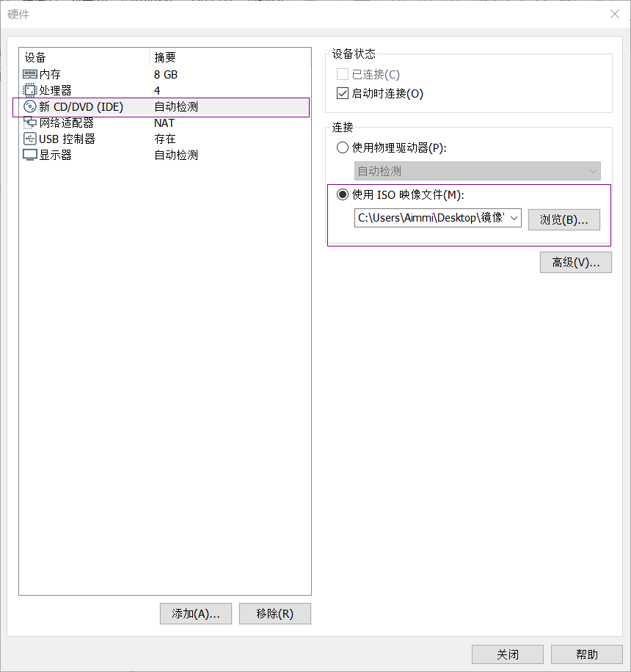Screen dimensions: 631x672
Task: Select the processor (处理器) chip icon
Action: 29,90
